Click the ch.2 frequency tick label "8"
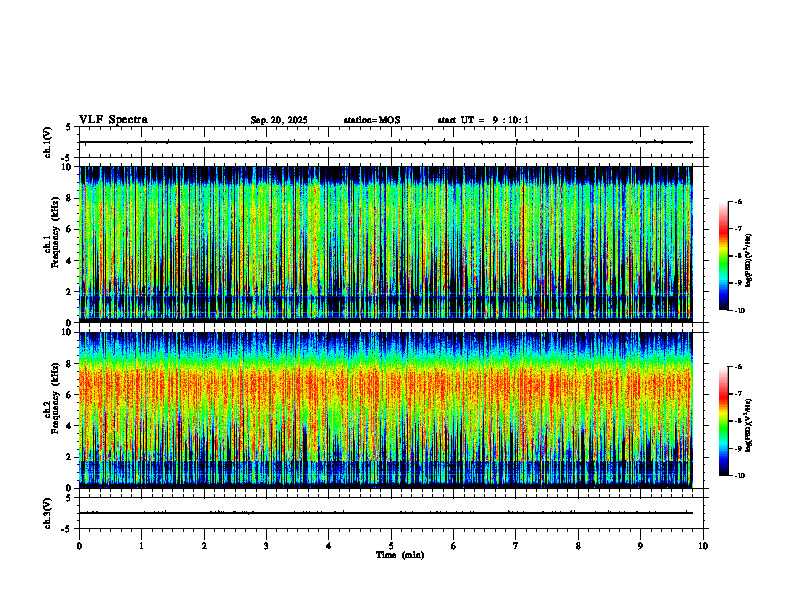The image size is (792, 612). (x=69, y=364)
